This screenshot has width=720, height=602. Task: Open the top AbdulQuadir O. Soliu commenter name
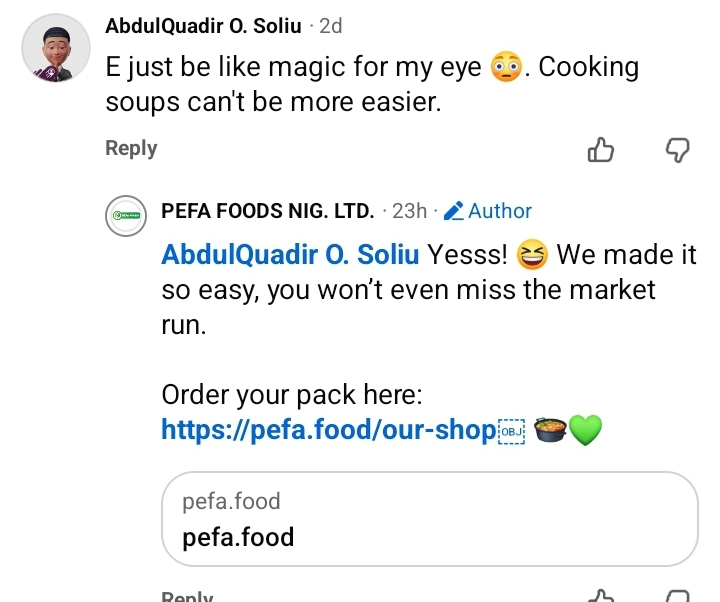pos(203,26)
